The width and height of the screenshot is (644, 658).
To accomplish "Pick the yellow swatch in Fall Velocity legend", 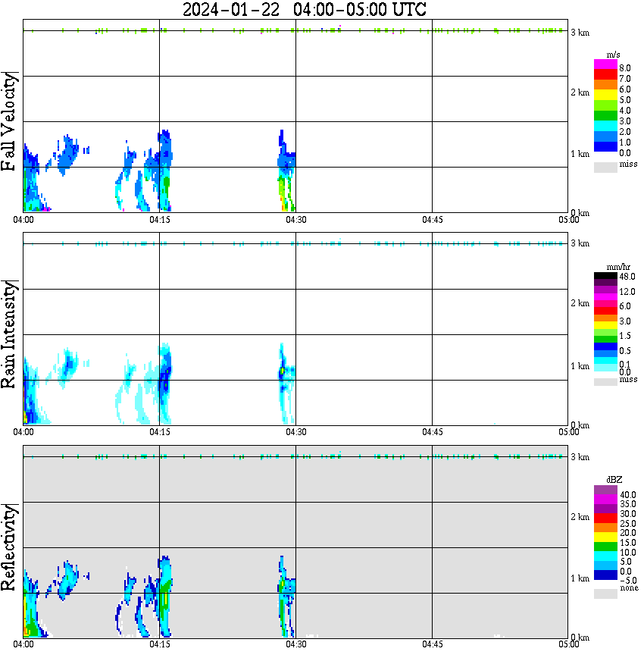I will click(x=605, y=95).
